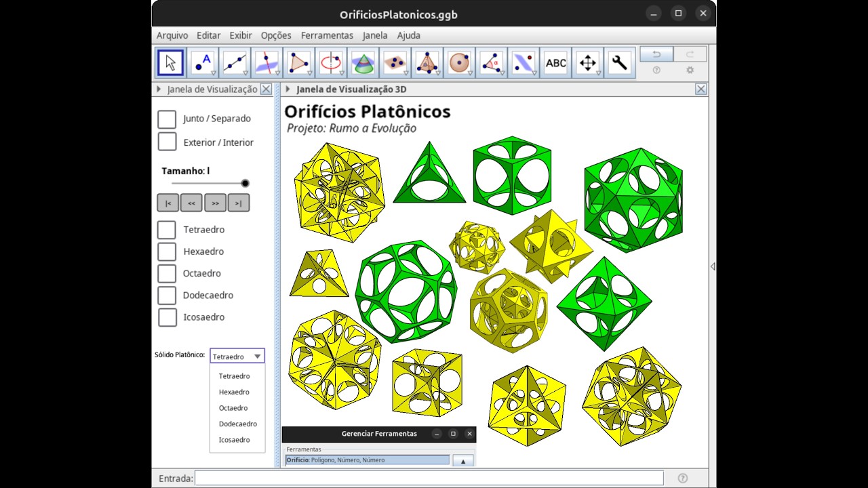Maximize the Gerenciar Ferramentas dialog
This screenshot has height=488, width=868.
[453, 434]
